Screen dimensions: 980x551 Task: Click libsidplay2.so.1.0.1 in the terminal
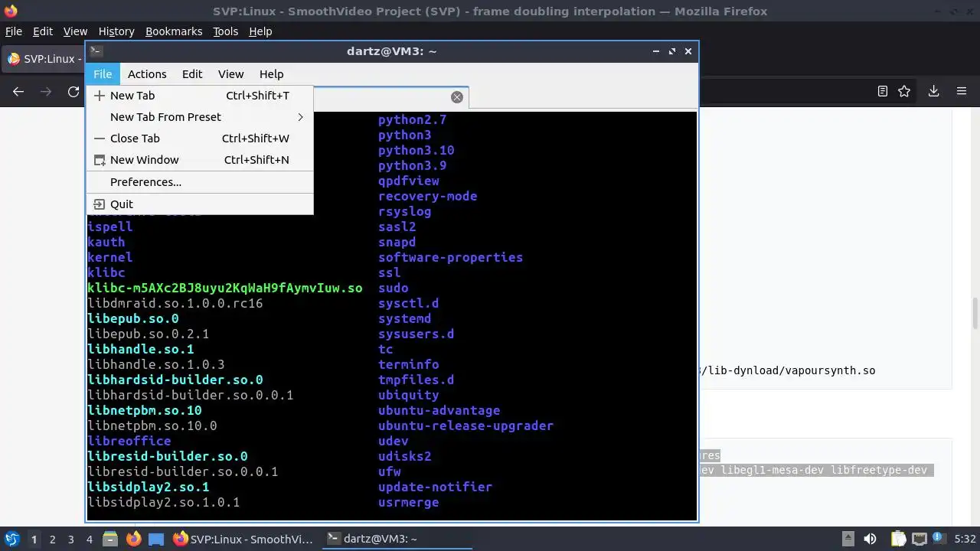(164, 502)
